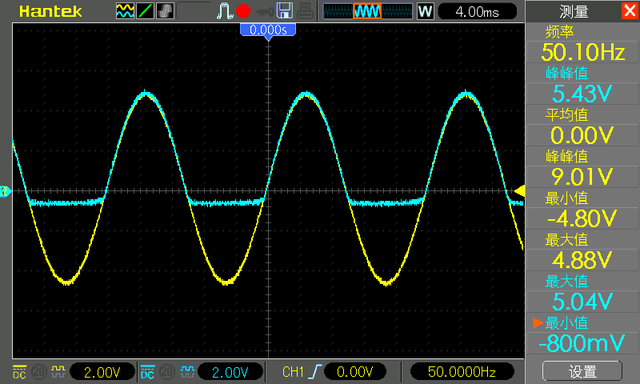Toggle the W window zoom button
Screen dimensions: 640x384
[x=425, y=11]
